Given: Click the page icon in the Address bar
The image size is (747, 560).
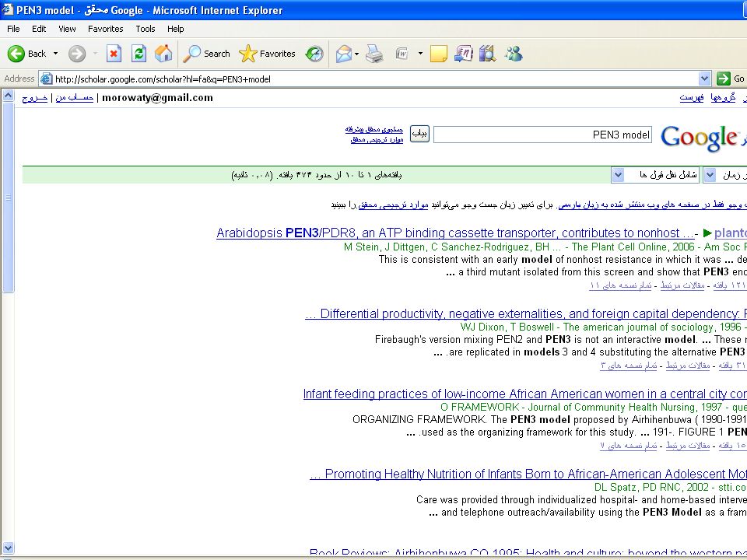Looking at the screenshot, I should click(46, 79).
